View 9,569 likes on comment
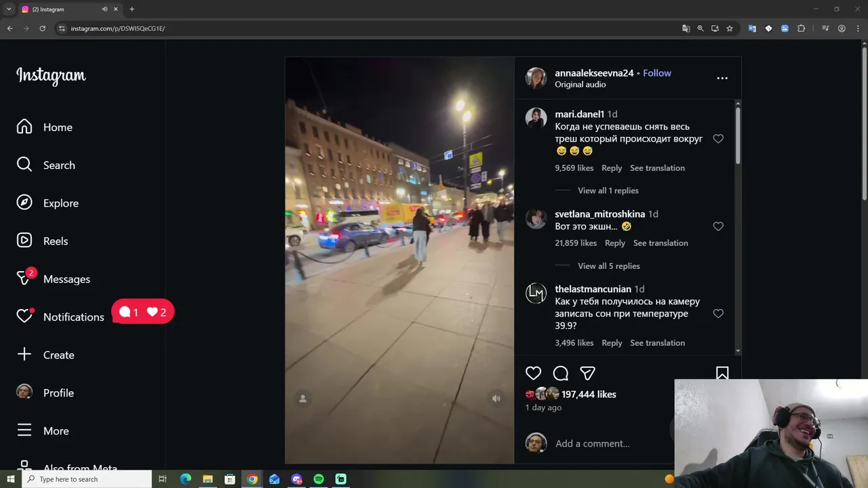The image size is (868, 488). (x=574, y=168)
